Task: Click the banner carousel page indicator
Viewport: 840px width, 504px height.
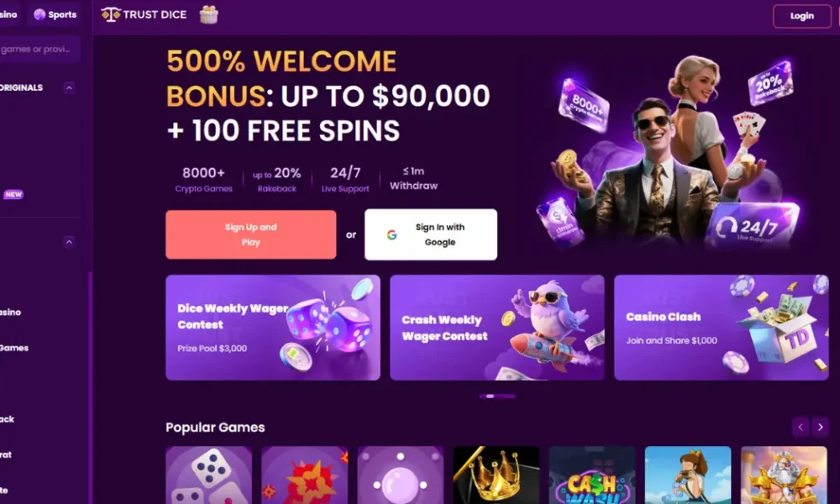Action: point(497,396)
